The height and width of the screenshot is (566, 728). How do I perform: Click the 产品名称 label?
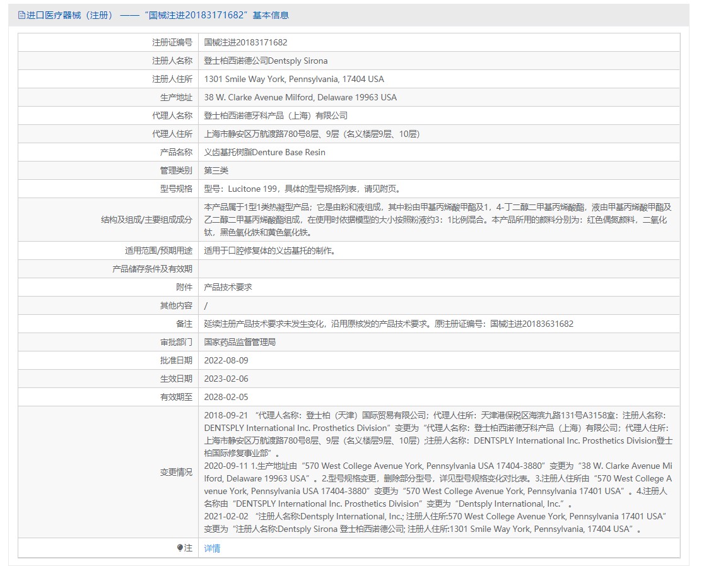tap(176, 152)
